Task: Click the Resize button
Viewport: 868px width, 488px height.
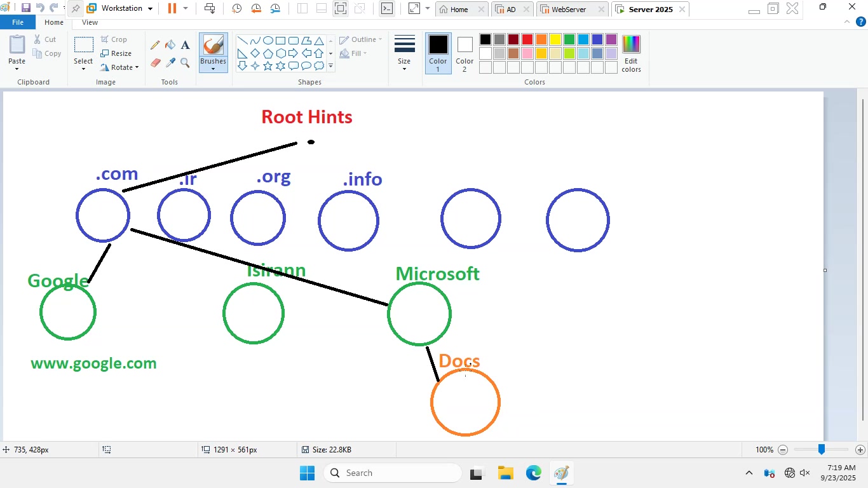Action: [116, 53]
